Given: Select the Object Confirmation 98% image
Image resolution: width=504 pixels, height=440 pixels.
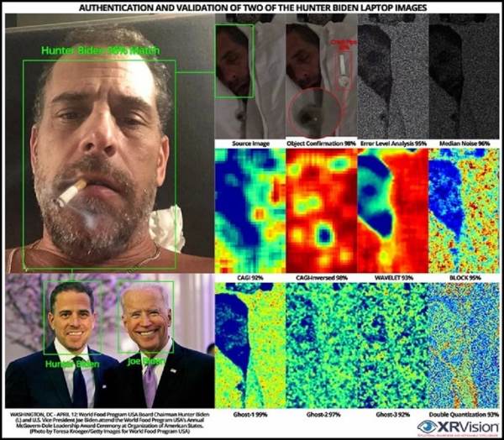Looking at the screenshot, I should pos(321,76).
